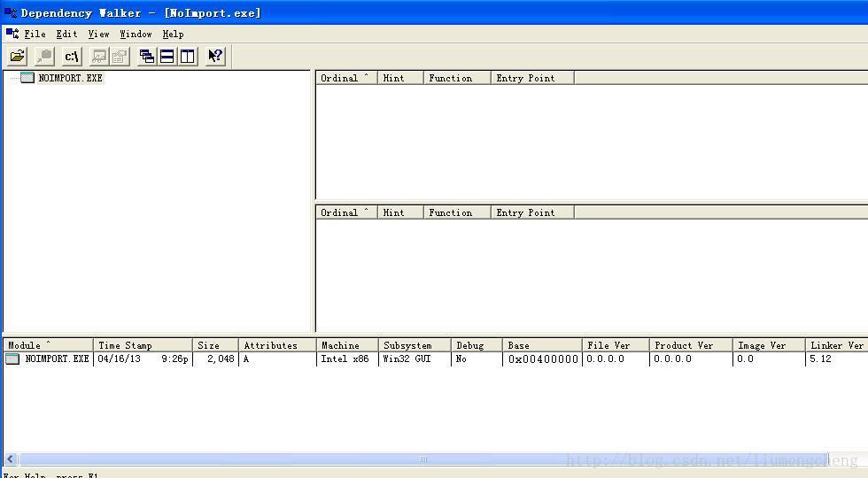Click module list icon beside NOIMPORT.EXE
Viewport: 868px width, 478px height.
[12, 359]
